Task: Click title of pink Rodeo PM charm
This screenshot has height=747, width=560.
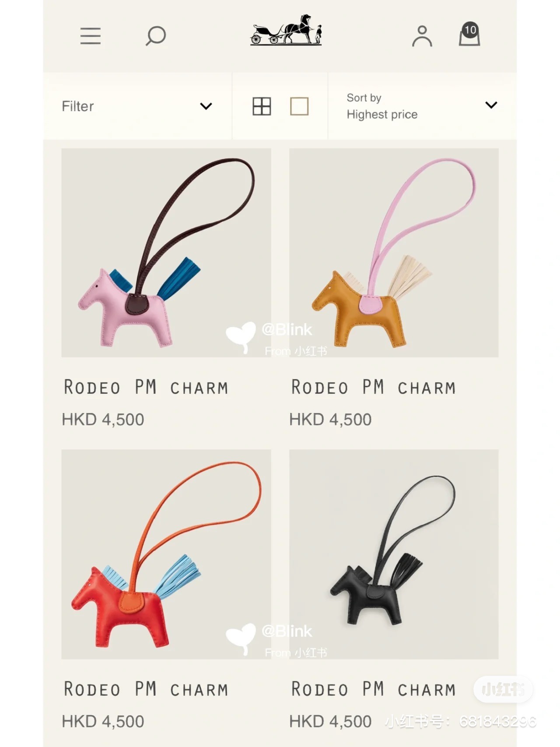Action: coord(146,387)
